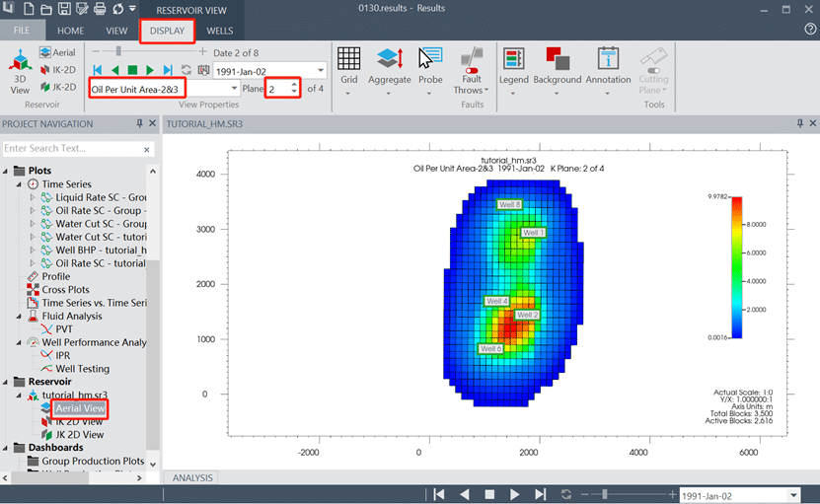Switch to the WELLS ribbon tab
820x504 pixels.
(219, 31)
